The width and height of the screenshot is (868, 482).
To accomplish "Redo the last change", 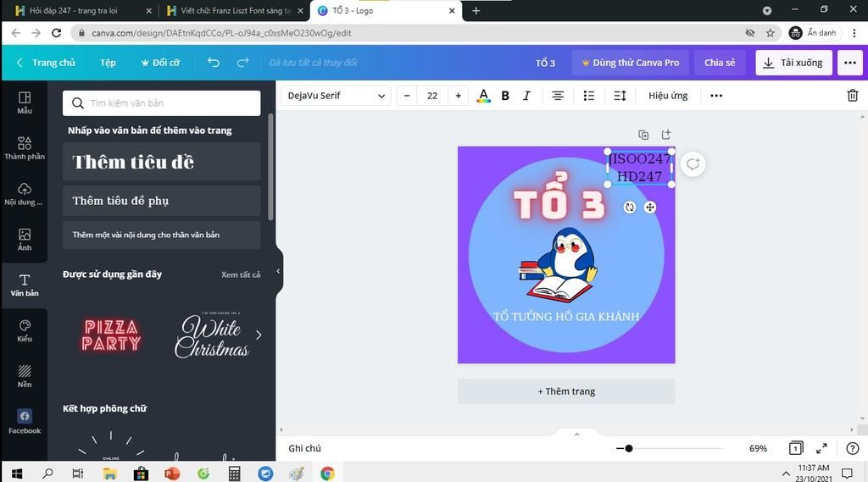I will coord(243,63).
